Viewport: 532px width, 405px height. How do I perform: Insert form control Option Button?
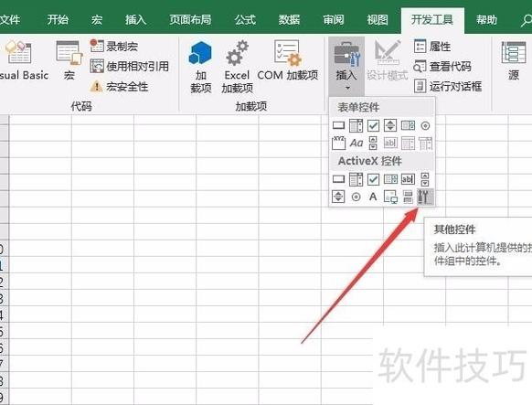[x=425, y=126]
